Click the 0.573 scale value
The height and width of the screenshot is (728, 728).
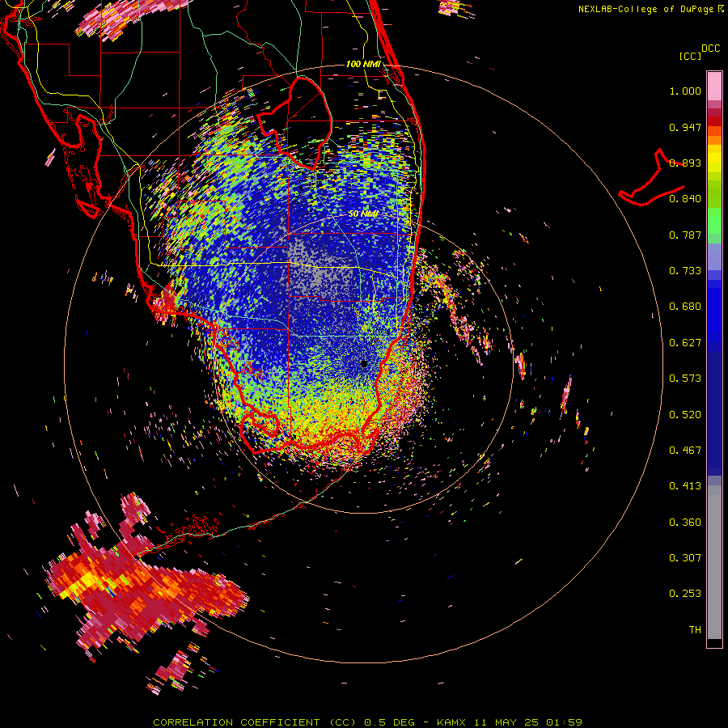(x=685, y=379)
